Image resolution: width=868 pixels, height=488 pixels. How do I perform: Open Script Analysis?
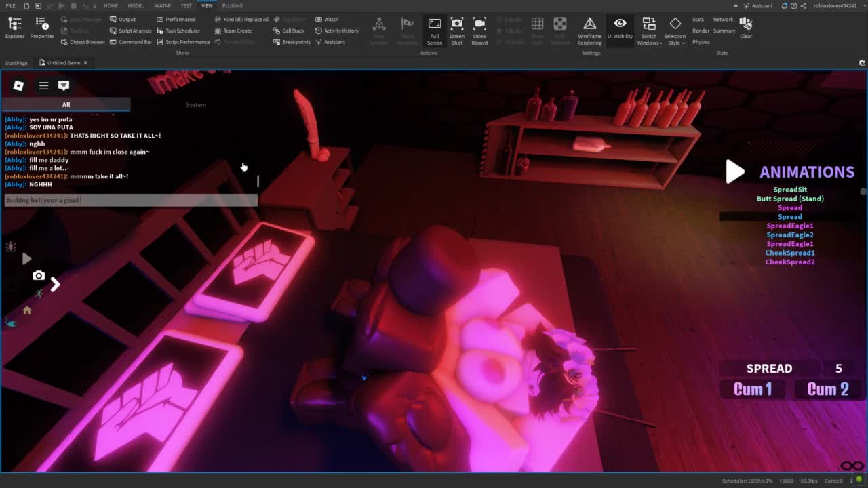(131, 30)
